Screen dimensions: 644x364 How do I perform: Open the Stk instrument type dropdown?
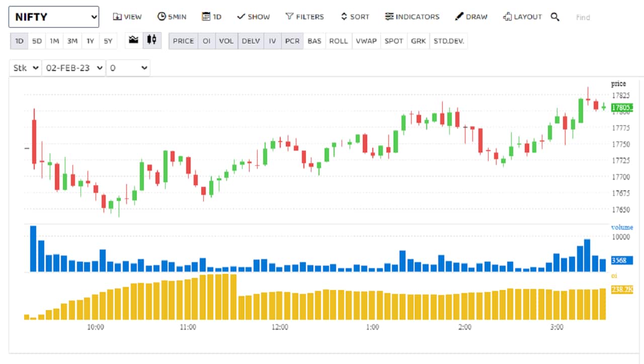(x=25, y=68)
